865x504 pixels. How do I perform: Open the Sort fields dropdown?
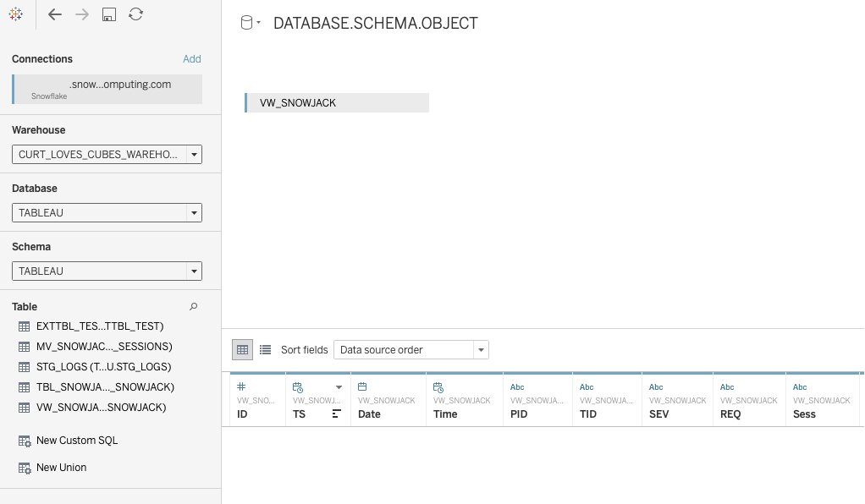coord(411,349)
